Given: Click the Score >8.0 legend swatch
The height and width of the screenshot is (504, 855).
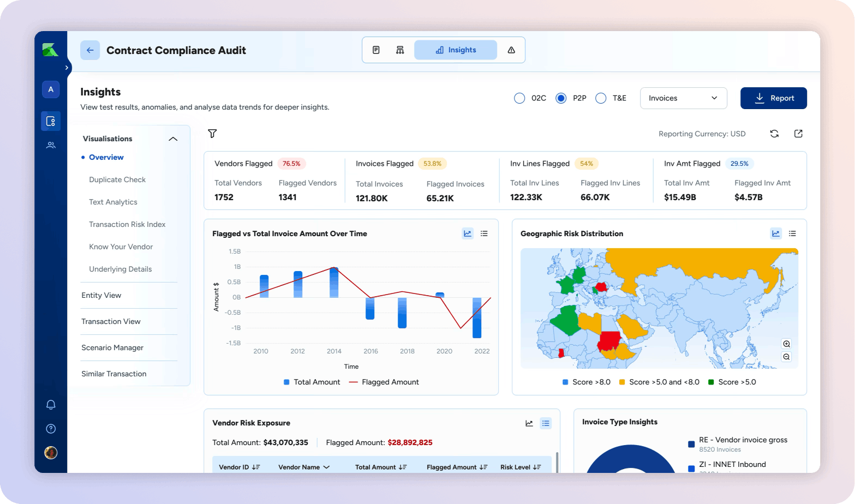Looking at the screenshot, I should point(565,382).
